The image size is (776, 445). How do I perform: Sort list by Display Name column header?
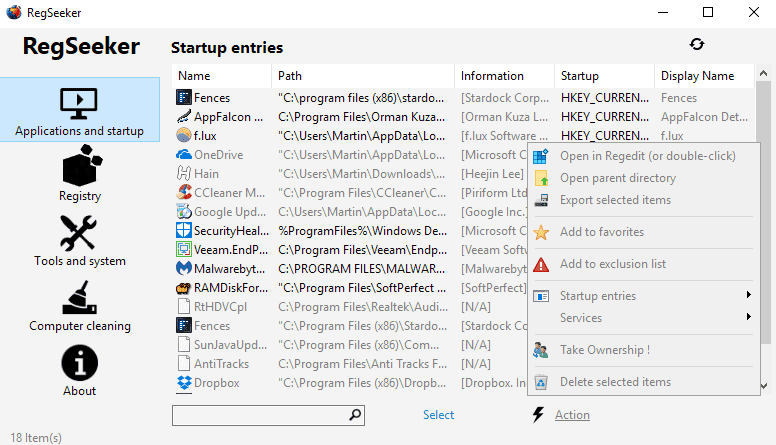point(704,76)
